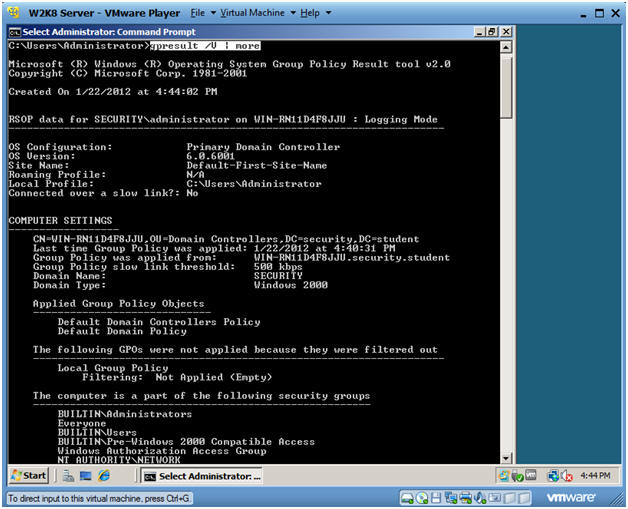Close the Command Prompt window
The height and width of the screenshot is (509, 628).
pos(506,32)
